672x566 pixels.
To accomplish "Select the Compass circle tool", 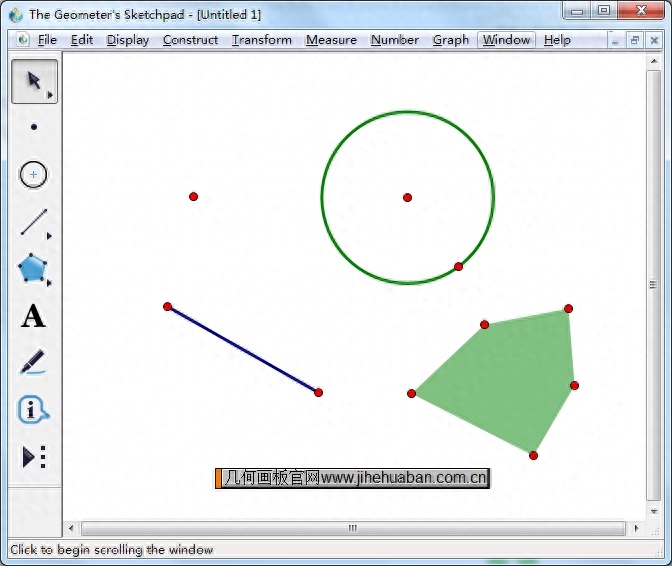I will pyautogui.click(x=34, y=175).
